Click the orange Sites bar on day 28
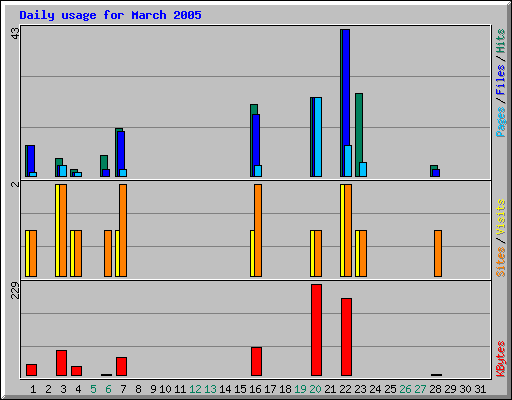 [x=438, y=253]
